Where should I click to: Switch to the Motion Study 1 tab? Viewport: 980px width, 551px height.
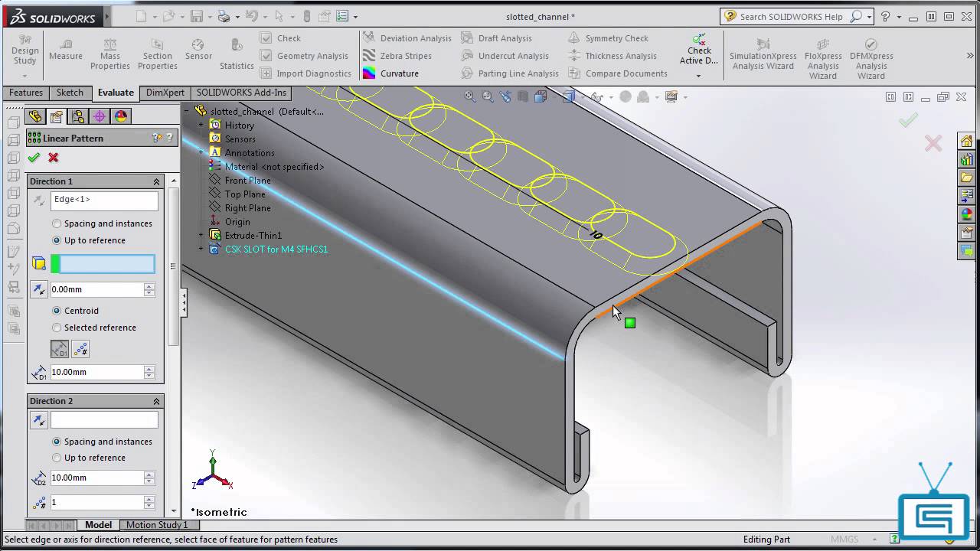(x=157, y=525)
